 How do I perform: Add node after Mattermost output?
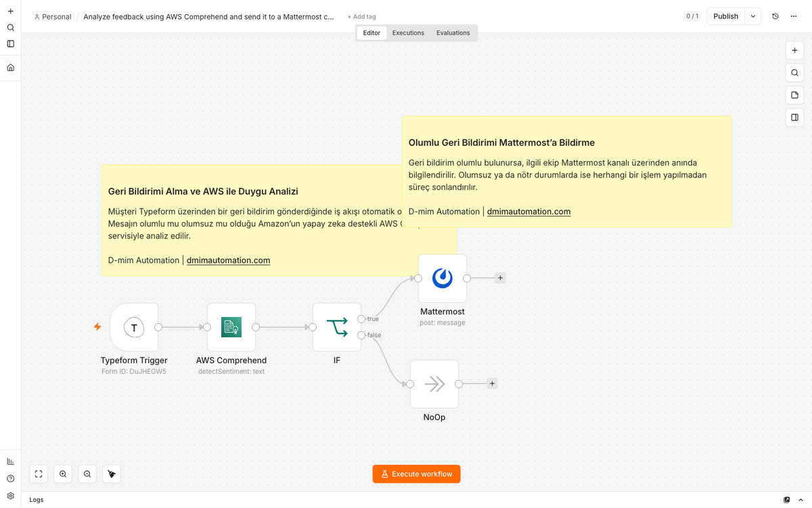pyautogui.click(x=500, y=278)
